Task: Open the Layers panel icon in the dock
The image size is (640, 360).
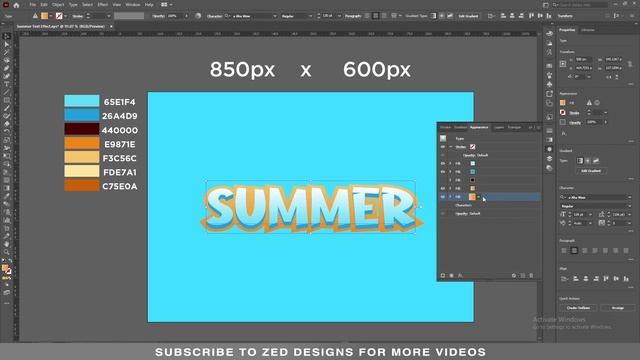Action: coord(549,158)
